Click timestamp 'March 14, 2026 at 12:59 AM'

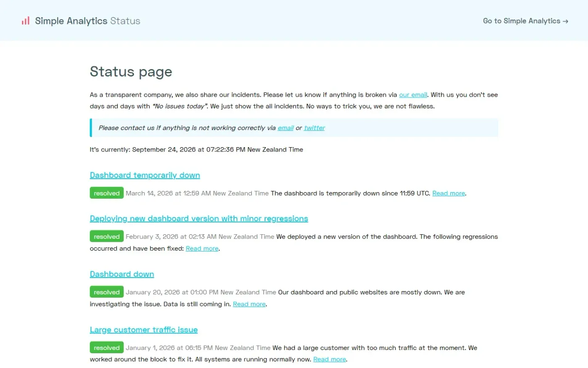[168, 193]
